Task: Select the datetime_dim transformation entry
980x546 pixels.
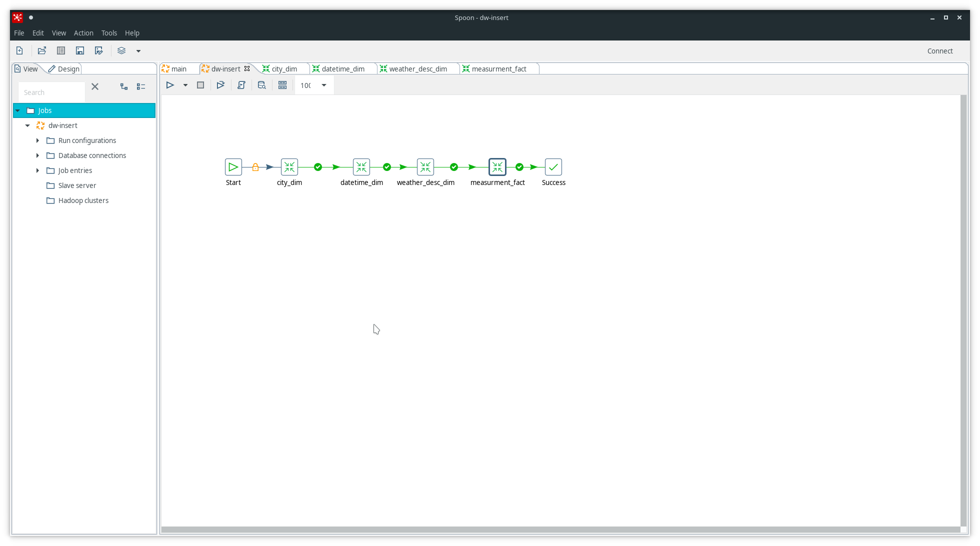Action: click(x=361, y=167)
